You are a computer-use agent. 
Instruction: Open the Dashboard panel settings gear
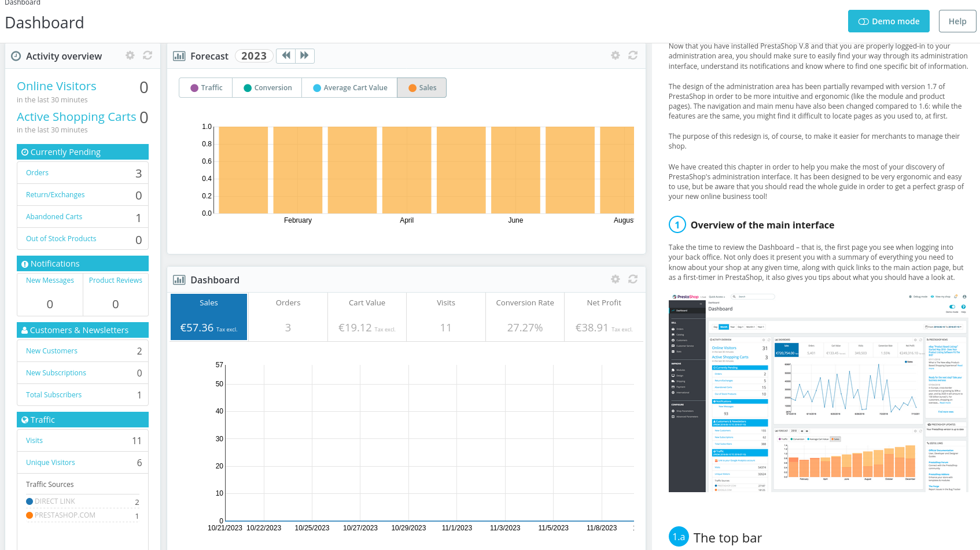[x=615, y=279]
